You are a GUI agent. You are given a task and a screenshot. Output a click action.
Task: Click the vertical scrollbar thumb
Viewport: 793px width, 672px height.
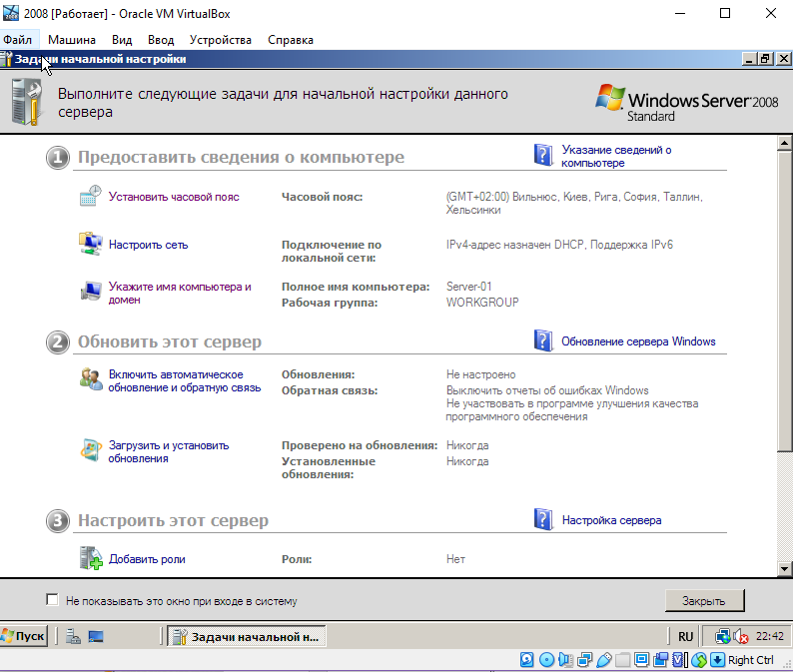(784, 301)
